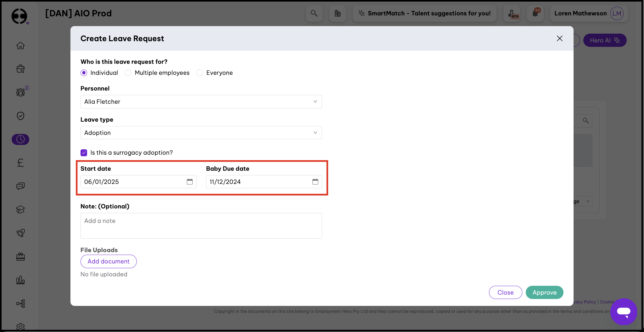The image size is (644, 332).
Task: Click the Approve button
Action: point(544,292)
